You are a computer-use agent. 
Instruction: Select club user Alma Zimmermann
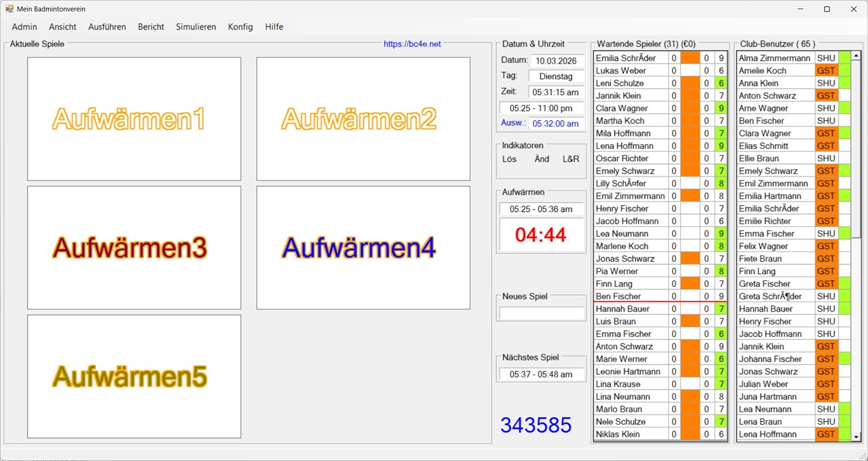pyautogui.click(x=776, y=58)
